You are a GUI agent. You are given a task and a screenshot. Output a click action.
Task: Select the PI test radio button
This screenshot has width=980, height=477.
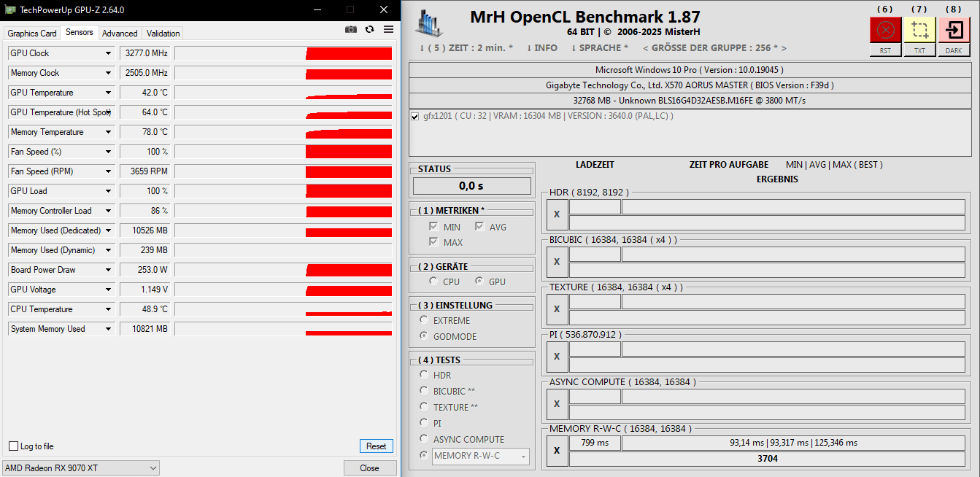click(424, 423)
